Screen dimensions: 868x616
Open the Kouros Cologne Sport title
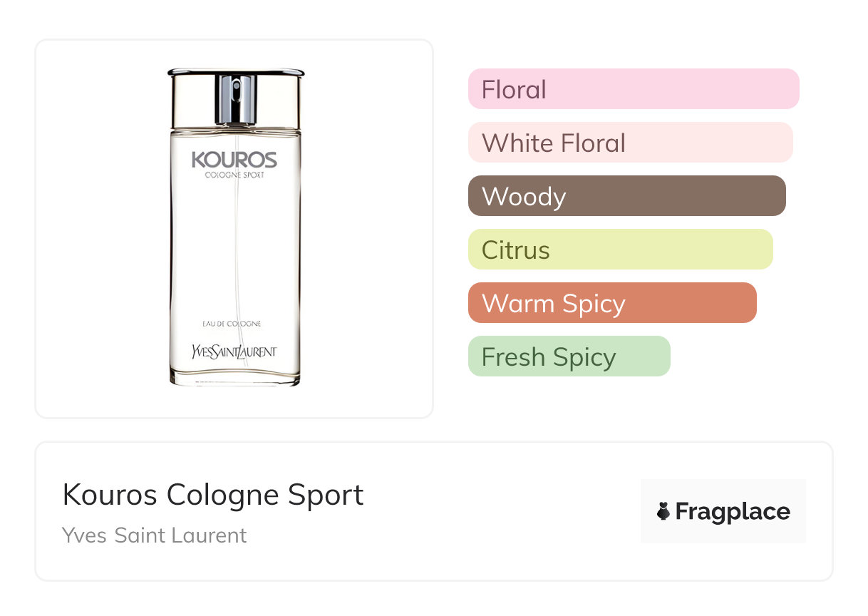(213, 495)
